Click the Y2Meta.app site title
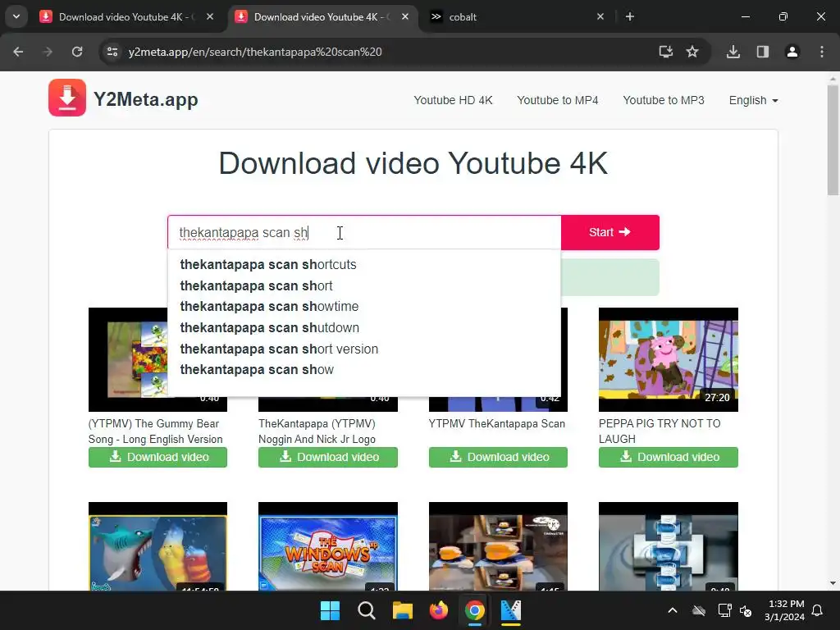The image size is (840, 630). [146, 99]
